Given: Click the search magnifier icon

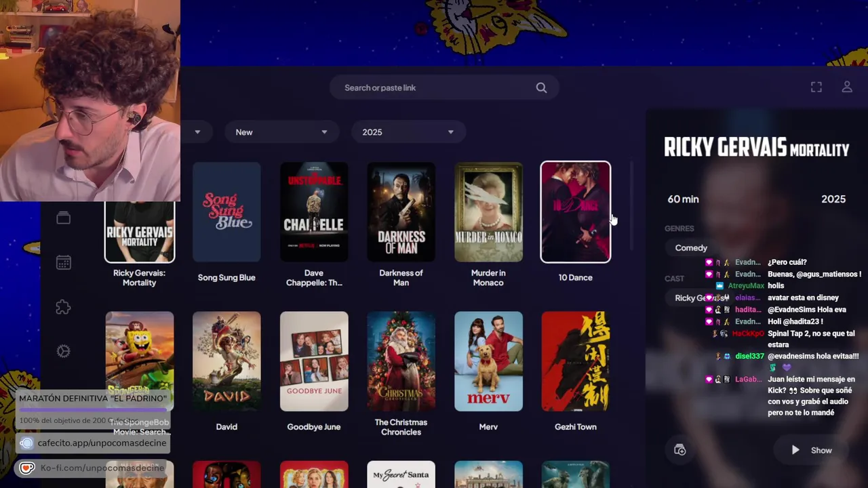Looking at the screenshot, I should click(541, 87).
